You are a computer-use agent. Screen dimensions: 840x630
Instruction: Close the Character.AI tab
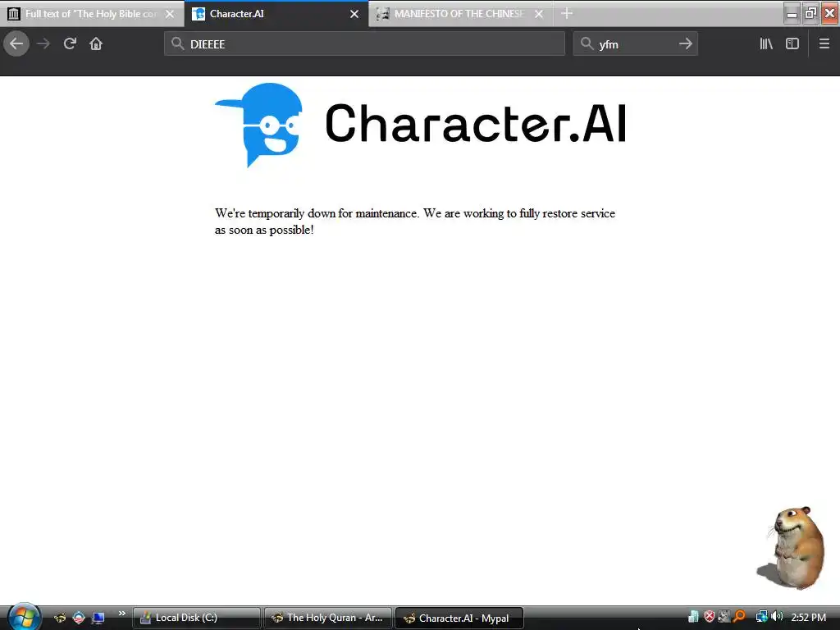tap(354, 14)
